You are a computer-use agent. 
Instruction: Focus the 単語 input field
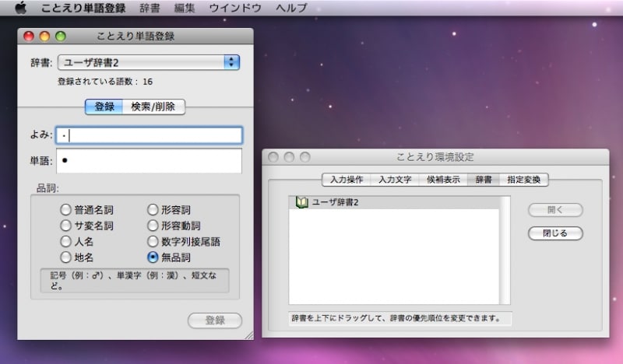(149, 161)
